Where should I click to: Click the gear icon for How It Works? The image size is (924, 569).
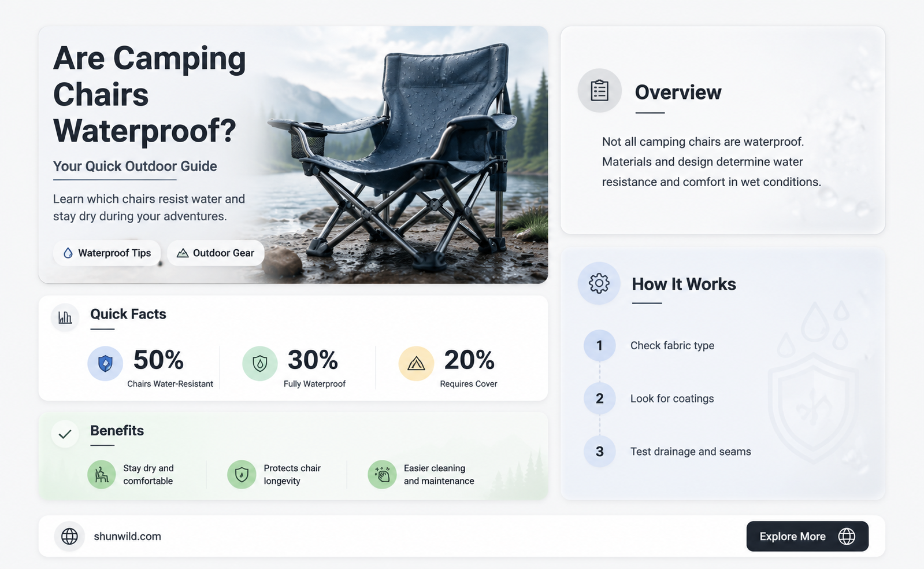(599, 283)
